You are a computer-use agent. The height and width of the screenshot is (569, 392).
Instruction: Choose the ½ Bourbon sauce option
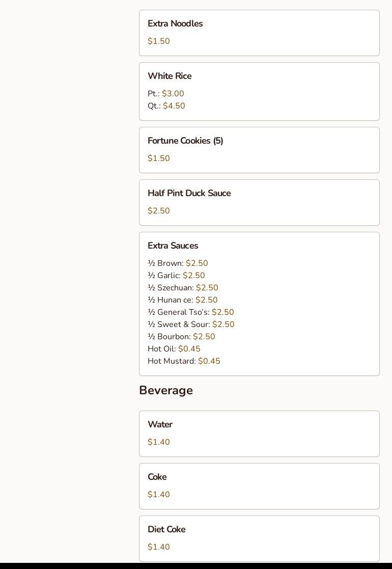coord(181,337)
